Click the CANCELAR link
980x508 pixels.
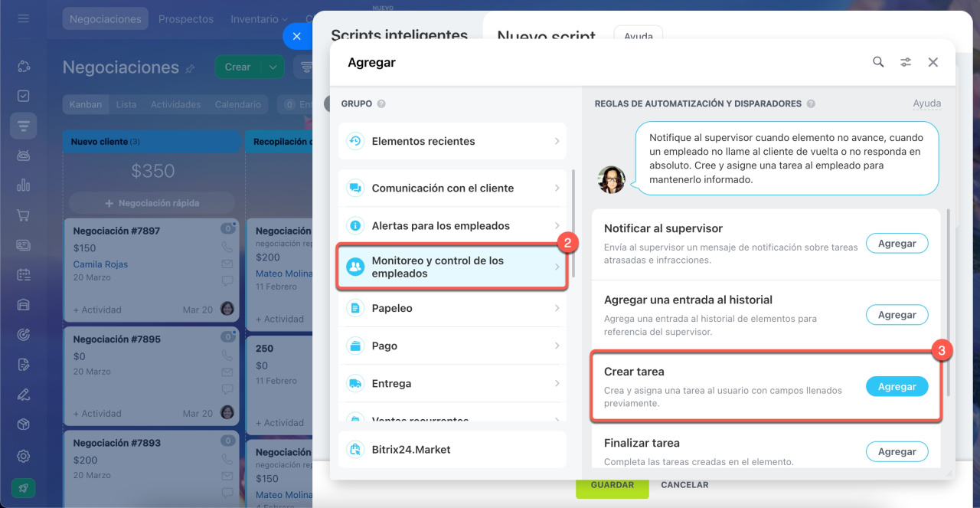click(x=684, y=485)
